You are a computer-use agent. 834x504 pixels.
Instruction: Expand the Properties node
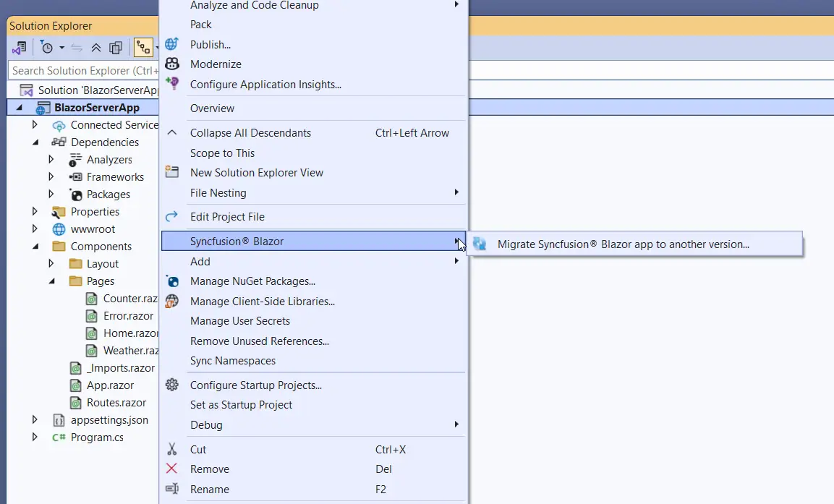[35, 211]
